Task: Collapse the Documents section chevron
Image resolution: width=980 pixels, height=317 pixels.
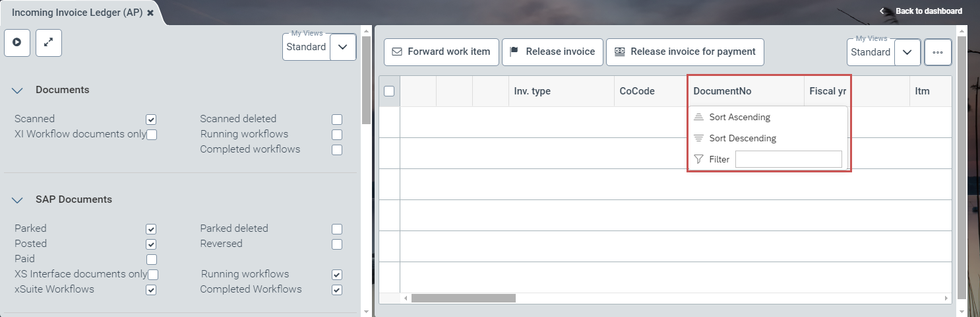Action: coord(18,90)
